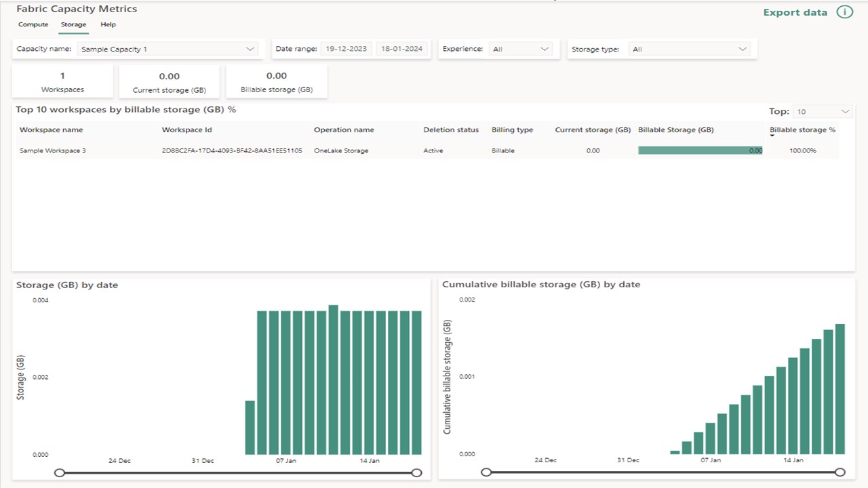Select the Sample Workspace 3 table row
The width and height of the screenshot is (868, 488).
pyautogui.click(x=203, y=150)
